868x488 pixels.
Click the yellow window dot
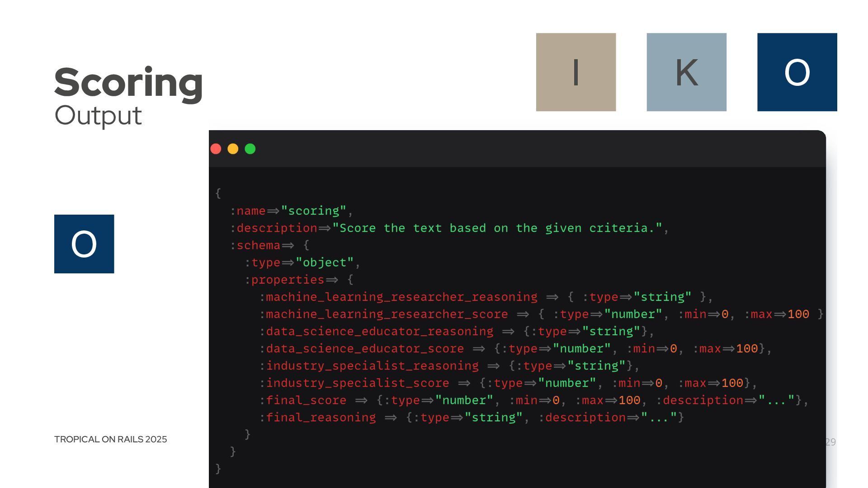(x=233, y=149)
